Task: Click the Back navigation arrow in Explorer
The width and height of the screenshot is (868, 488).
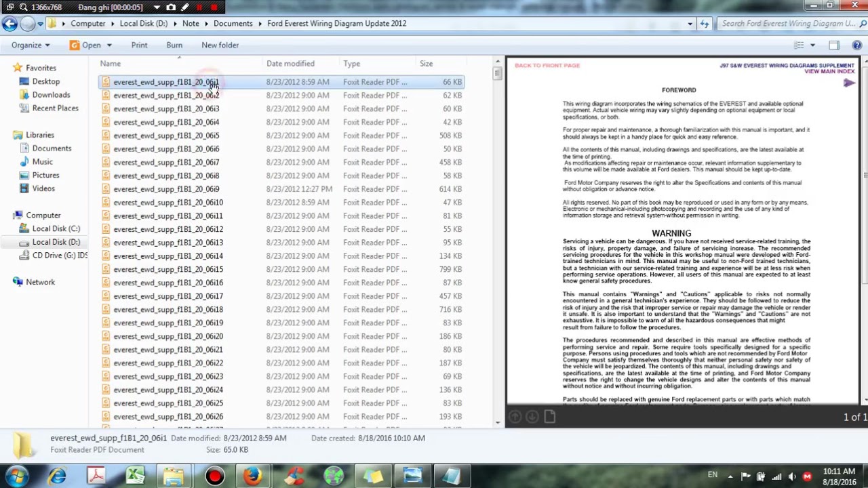Action: click(9, 24)
